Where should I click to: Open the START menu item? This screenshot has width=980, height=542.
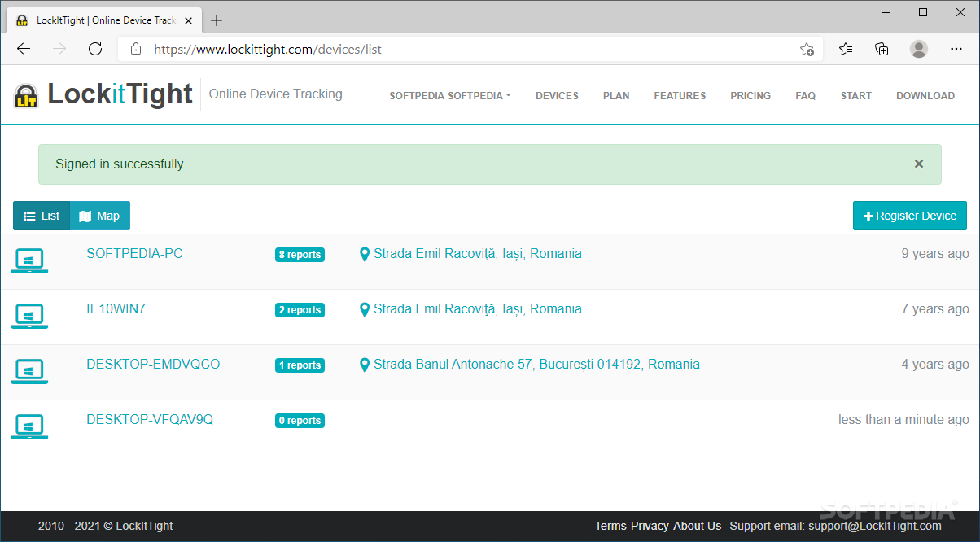pyautogui.click(x=856, y=96)
